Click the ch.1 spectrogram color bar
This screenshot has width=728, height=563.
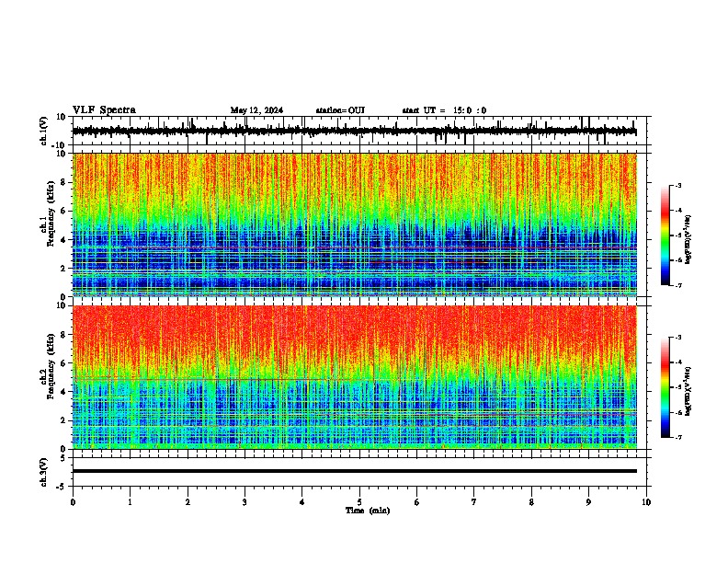[665, 236]
